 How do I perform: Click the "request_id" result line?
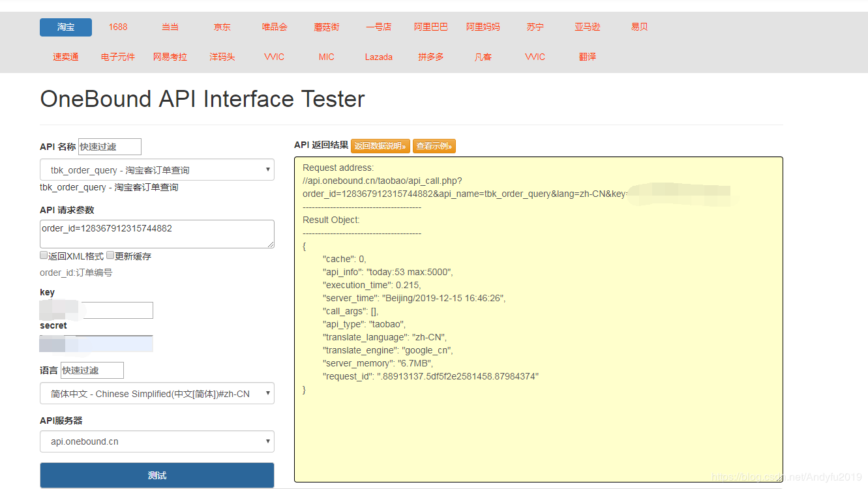[x=431, y=376]
